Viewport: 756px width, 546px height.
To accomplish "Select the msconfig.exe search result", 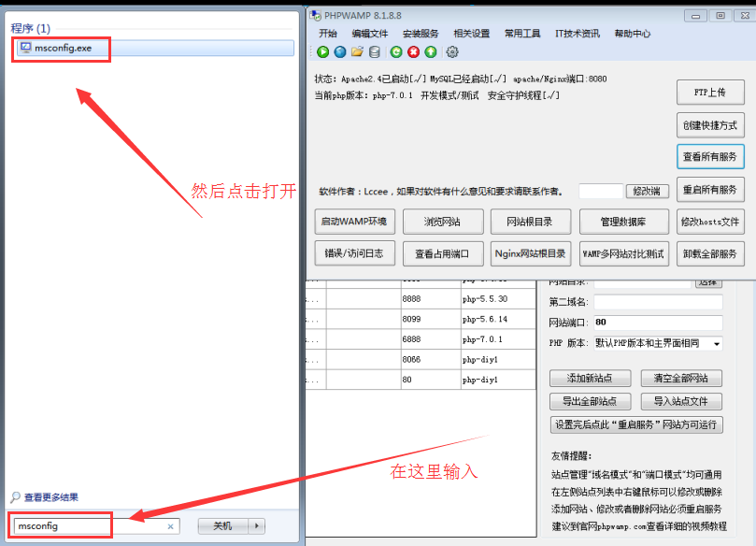I will point(155,48).
